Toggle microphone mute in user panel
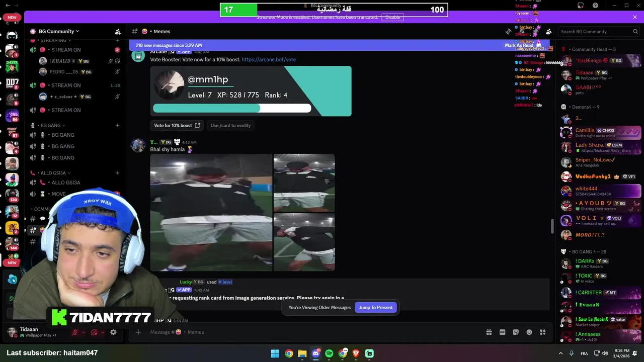Viewport: 644px width, 362px height. click(74, 332)
